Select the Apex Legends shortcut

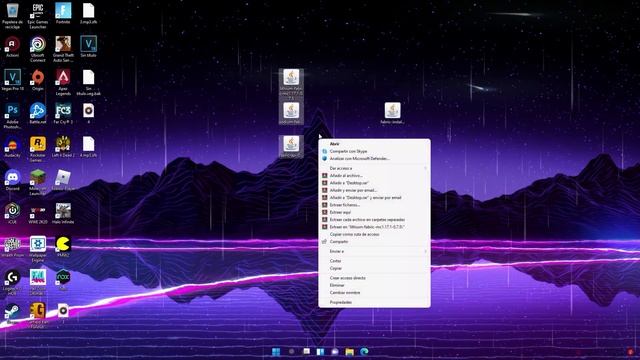coord(63,82)
